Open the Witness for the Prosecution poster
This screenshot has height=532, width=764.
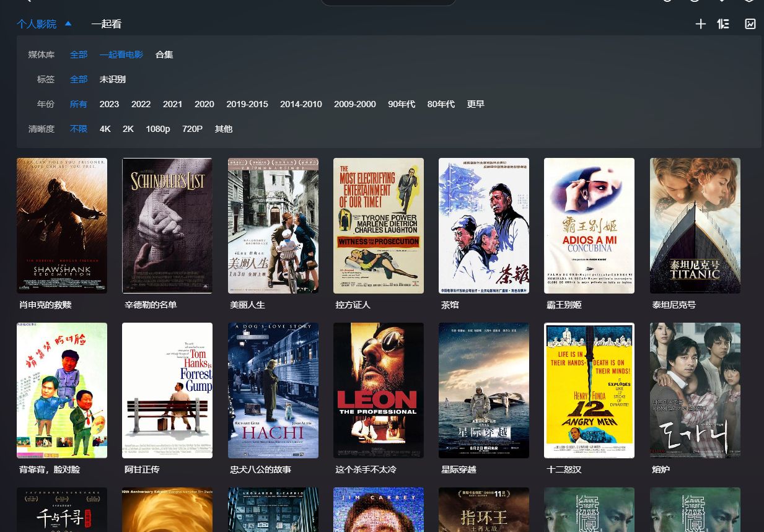[379, 225]
